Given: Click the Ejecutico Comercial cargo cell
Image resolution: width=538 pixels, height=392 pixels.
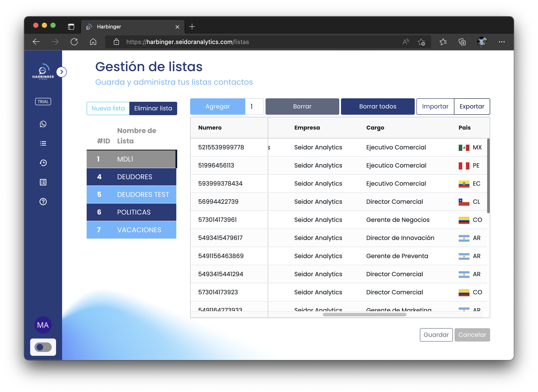Looking at the screenshot, I should (x=396, y=165).
